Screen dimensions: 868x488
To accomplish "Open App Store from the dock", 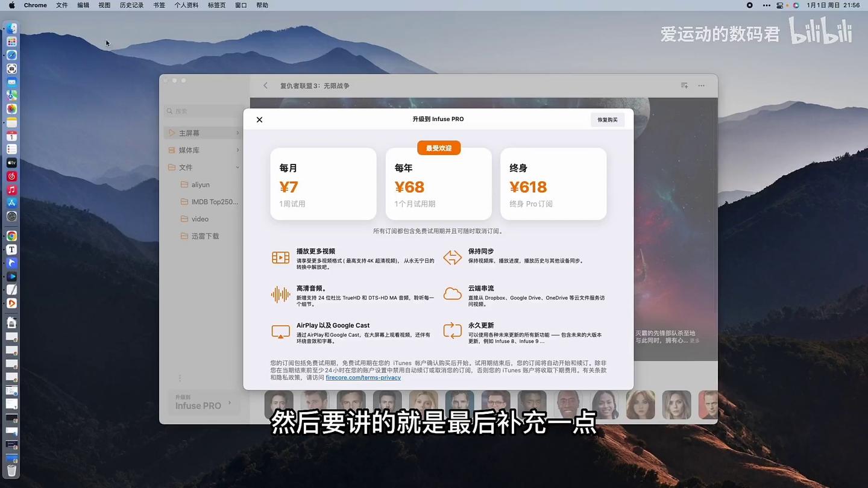I will point(11,203).
